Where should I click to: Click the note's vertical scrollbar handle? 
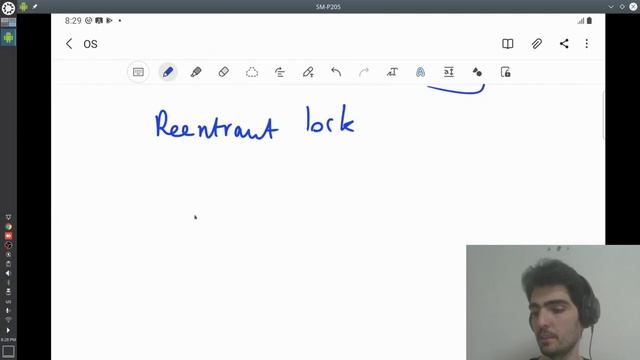coord(603,116)
